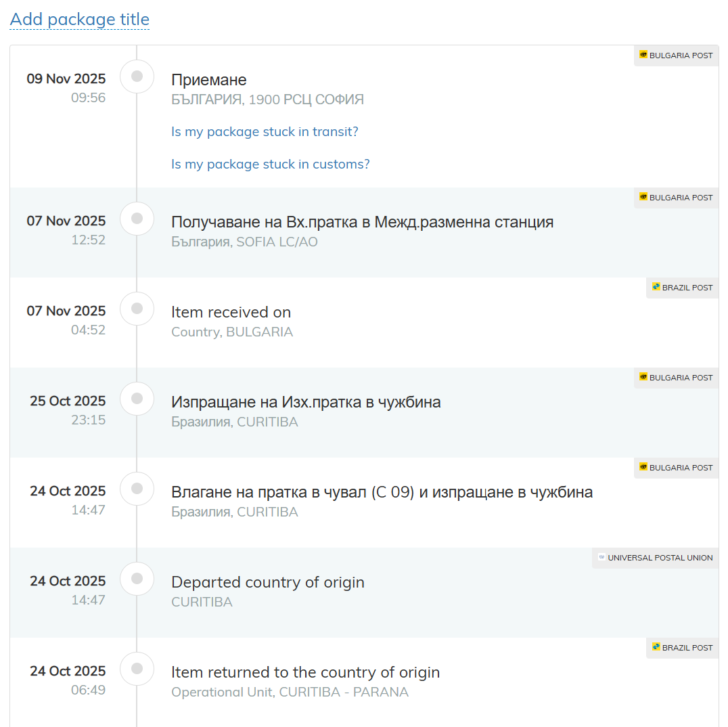This screenshot has width=728, height=727.
Task: Click the 'Приемане' status heading
Action: pos(208,81)
